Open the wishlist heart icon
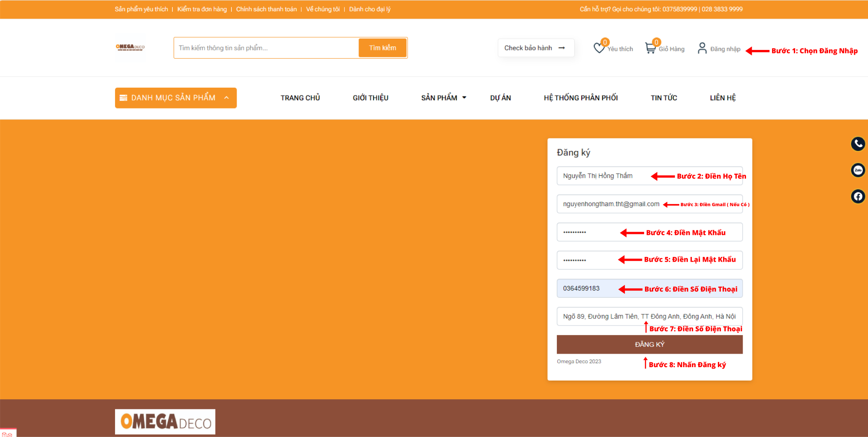This screenshot has height=437, width=868. pyautogui.click(x=599, y=48)
